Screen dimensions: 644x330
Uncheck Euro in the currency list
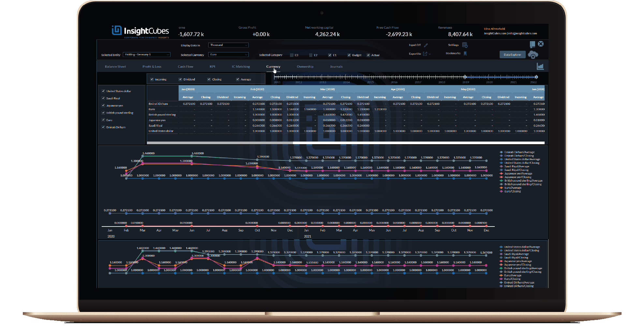(x=103, y=120)
